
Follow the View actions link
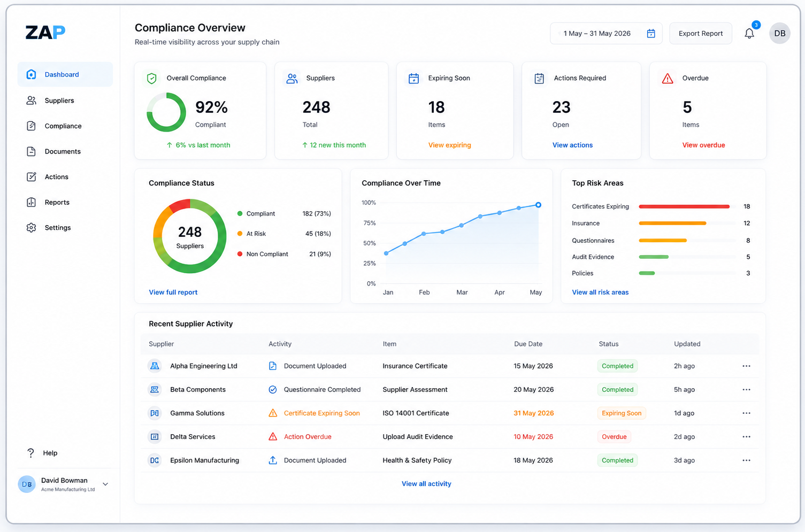point(572,145)
